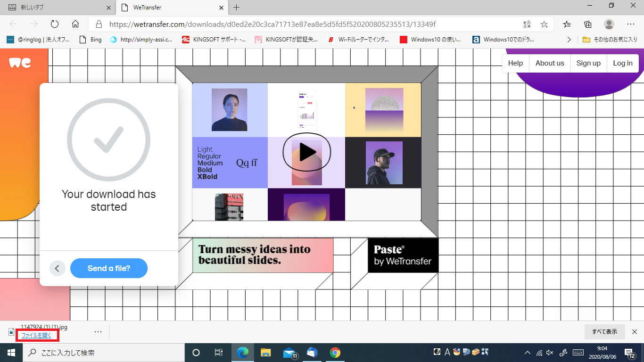Open browser settings and more menu
Image resolution: width=644 pixels, height=362 pixels.
click(631, 24)
